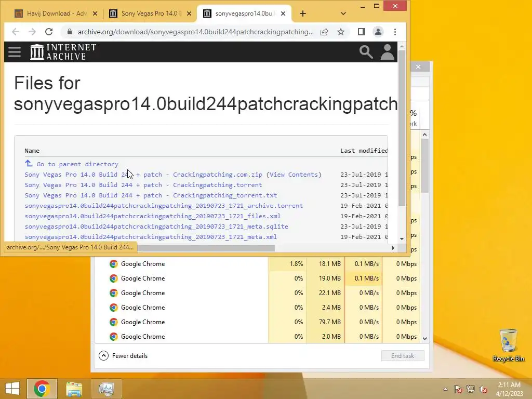Select Google Chrome process using 18.1 MB
532x399 pixels.
[257, 263]
